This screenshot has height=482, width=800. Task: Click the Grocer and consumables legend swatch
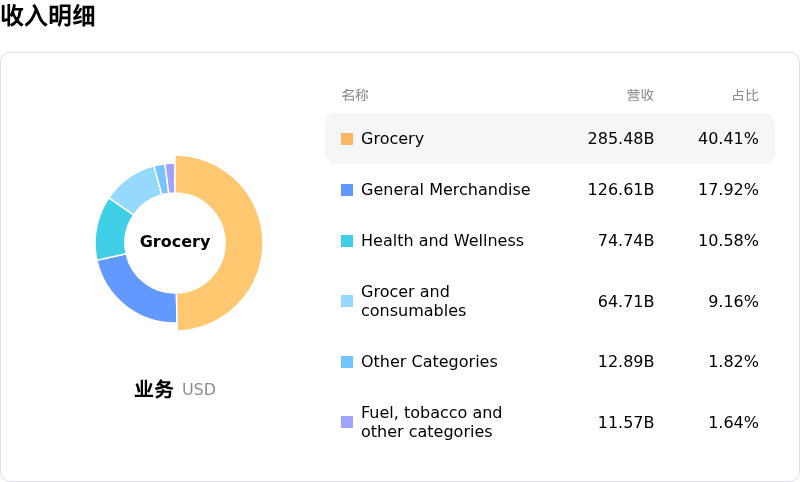(x=347, y=301)
